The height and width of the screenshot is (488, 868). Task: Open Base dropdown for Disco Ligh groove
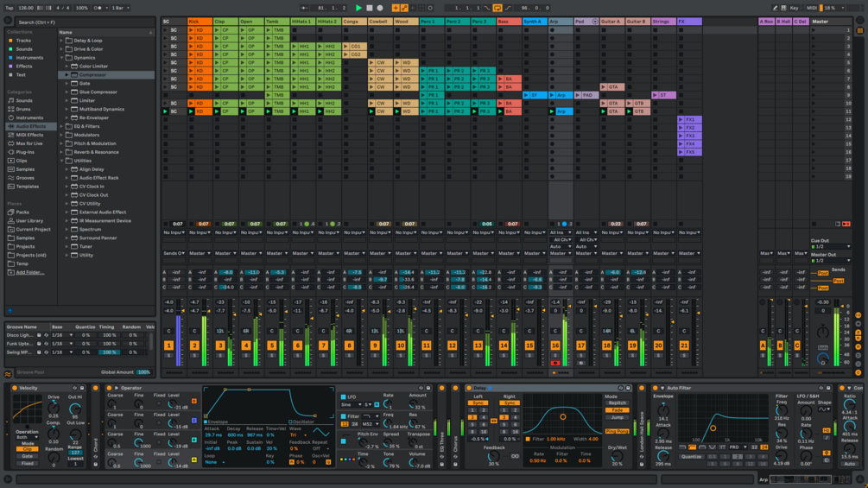tap(62, 335)
